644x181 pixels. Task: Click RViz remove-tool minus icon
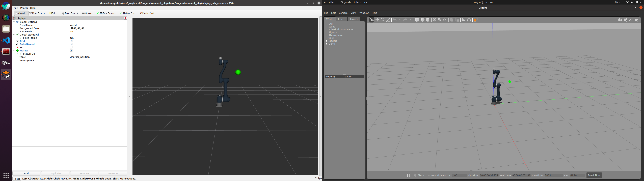[168, 13]
